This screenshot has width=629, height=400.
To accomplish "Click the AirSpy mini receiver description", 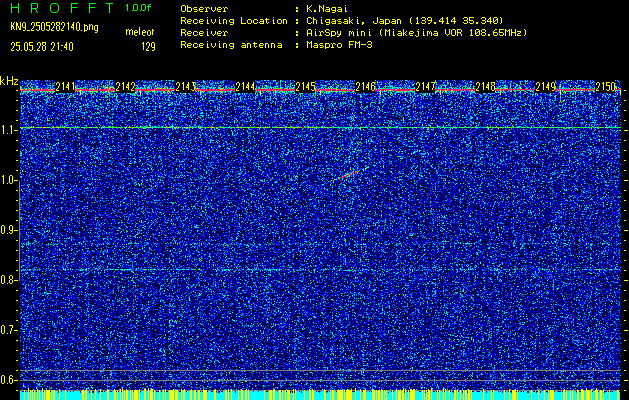I will tap(417, 33).
